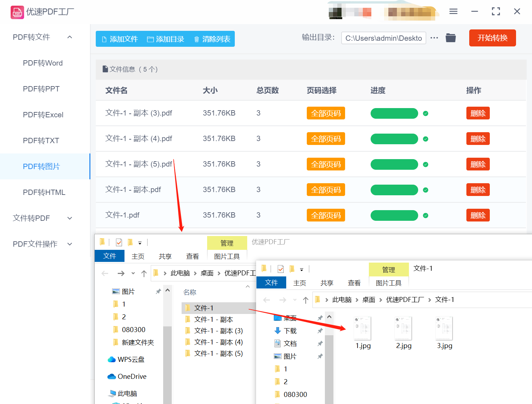Select 下载 in 文件-1 window navigation pane

286,331
